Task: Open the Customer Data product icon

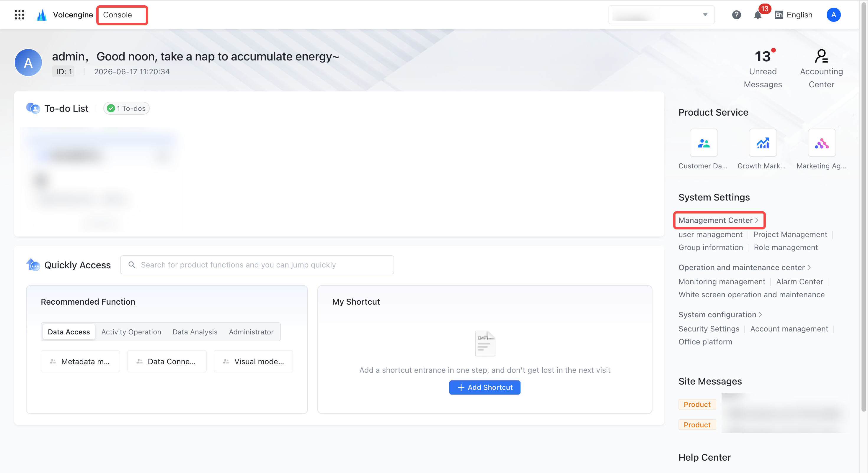Action: 704,143
